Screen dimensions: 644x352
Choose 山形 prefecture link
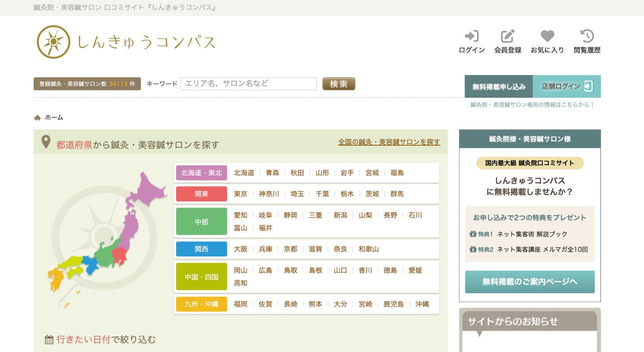point(323,172)
